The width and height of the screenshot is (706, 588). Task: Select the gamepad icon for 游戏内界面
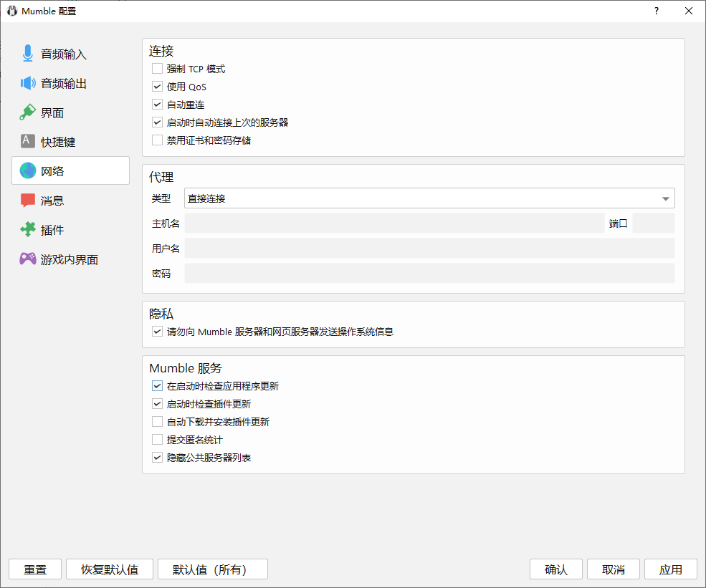coord(28,259)
